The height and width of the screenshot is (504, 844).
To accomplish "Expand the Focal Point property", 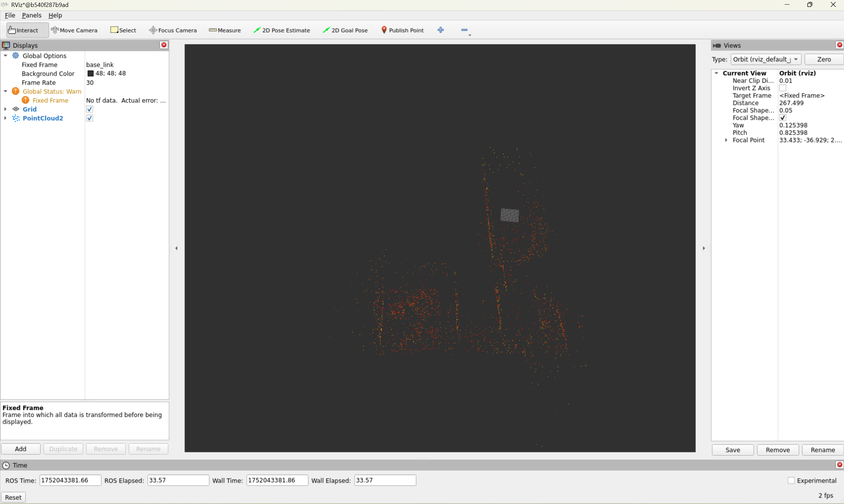I will (x=726, y=140).
